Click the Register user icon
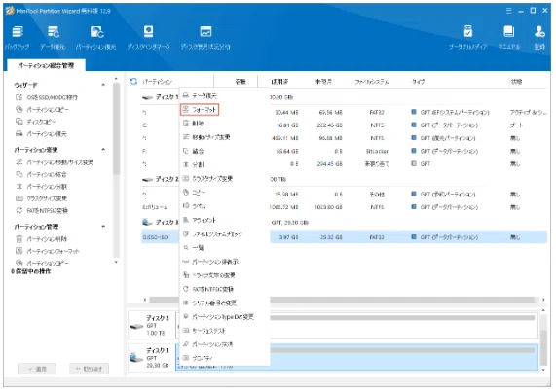 pyautogui.click(x=539, y=37)
